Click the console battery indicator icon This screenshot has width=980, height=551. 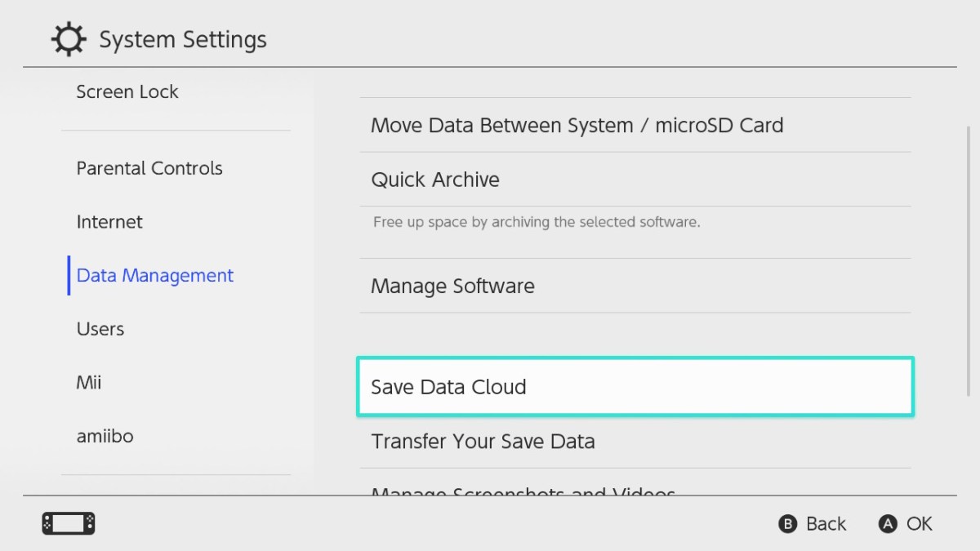(68, 523)
